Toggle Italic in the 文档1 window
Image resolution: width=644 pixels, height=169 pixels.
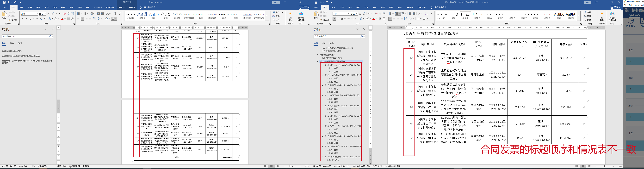click(x=26, y=19)
